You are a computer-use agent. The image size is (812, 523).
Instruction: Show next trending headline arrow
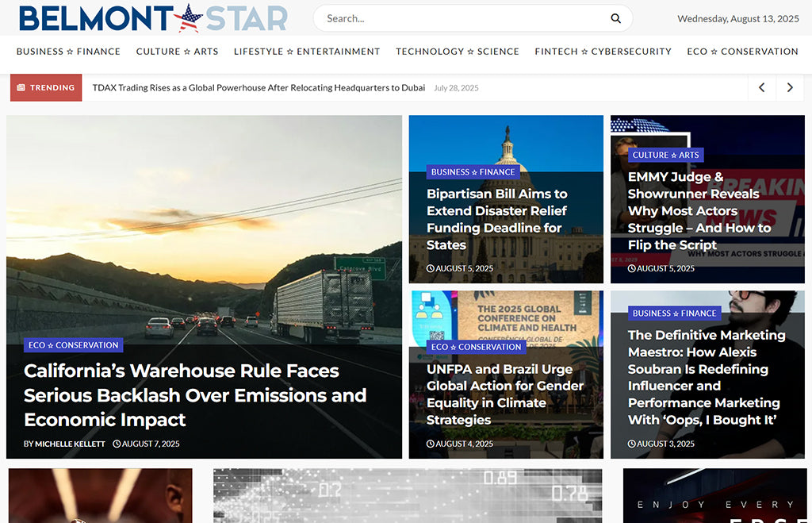coord(790,87)
